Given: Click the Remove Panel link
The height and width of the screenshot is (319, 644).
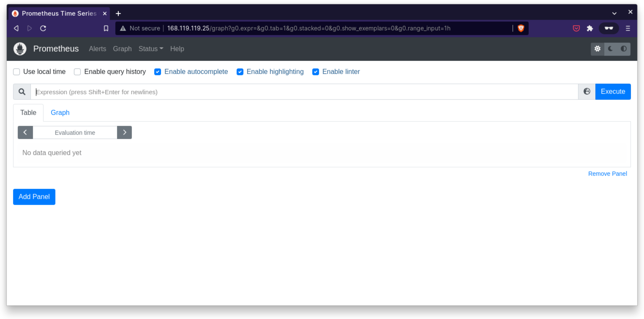Looking at the screenshot, I should 607,173.
